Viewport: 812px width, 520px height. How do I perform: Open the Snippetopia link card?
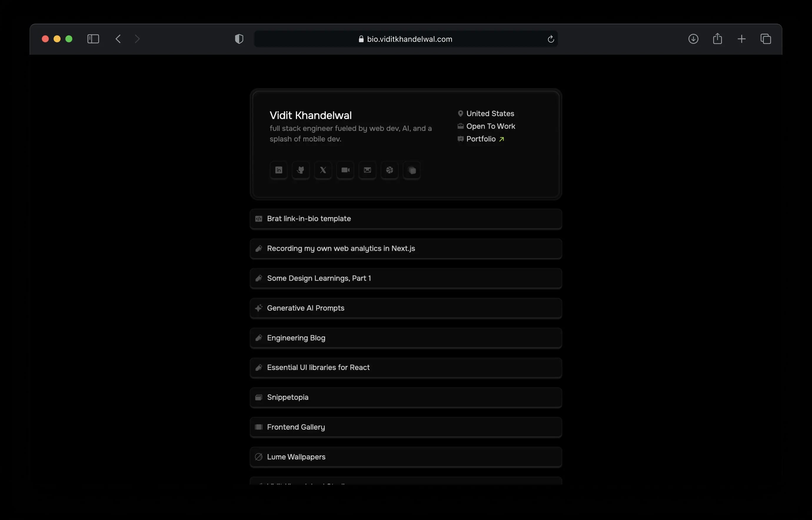point(406,397)
